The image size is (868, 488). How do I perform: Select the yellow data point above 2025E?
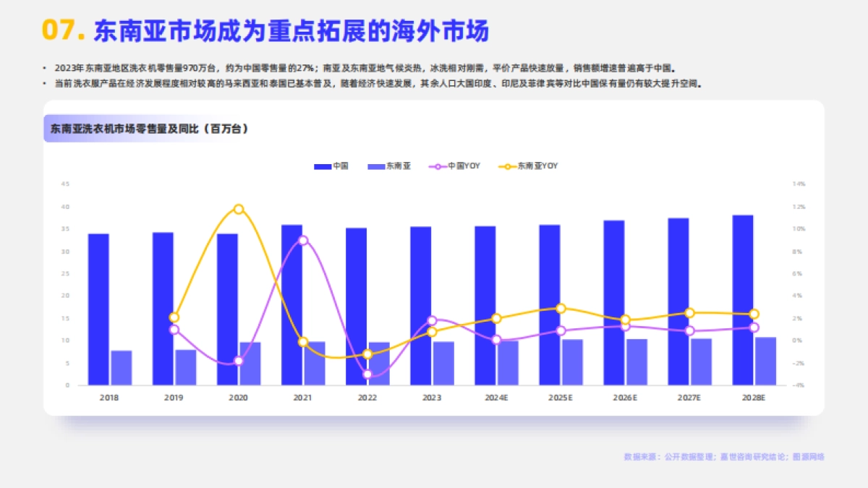pos(559,308)
